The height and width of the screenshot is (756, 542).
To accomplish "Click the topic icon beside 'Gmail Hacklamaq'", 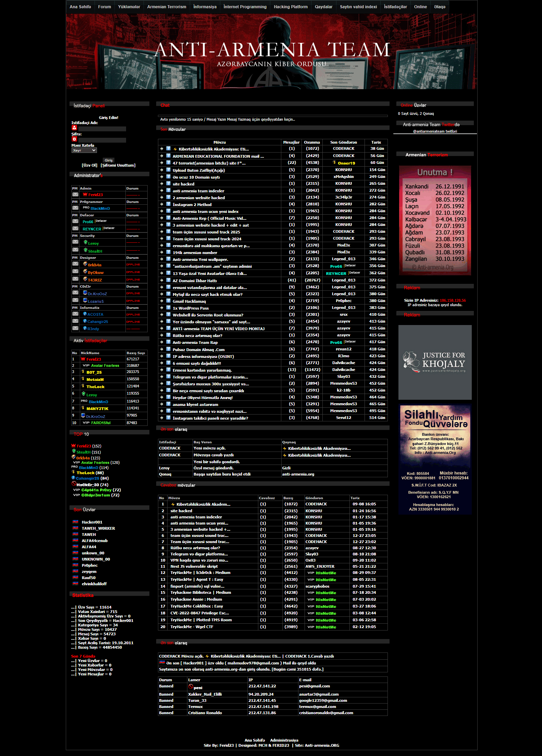I will [x=169, y=301].
